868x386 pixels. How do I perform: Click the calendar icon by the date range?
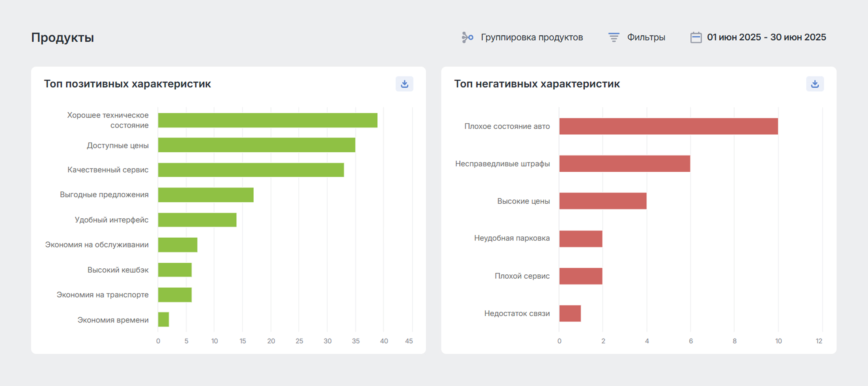click(x=696, y=37)
